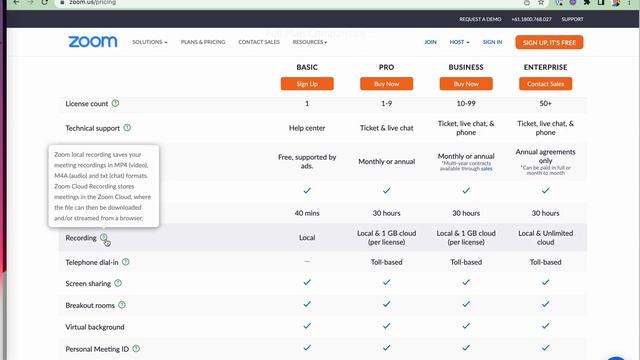This screenshot has height=360, width=640.
Task: Click Personal Meeting ID checkmark under Pro
Action: [x=387, y=348]
